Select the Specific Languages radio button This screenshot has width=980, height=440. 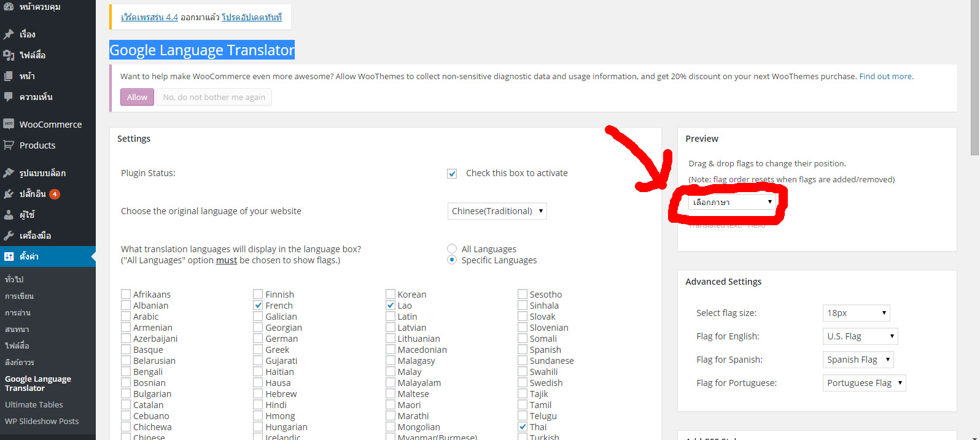pyautogui.click(x=452, y=260)
